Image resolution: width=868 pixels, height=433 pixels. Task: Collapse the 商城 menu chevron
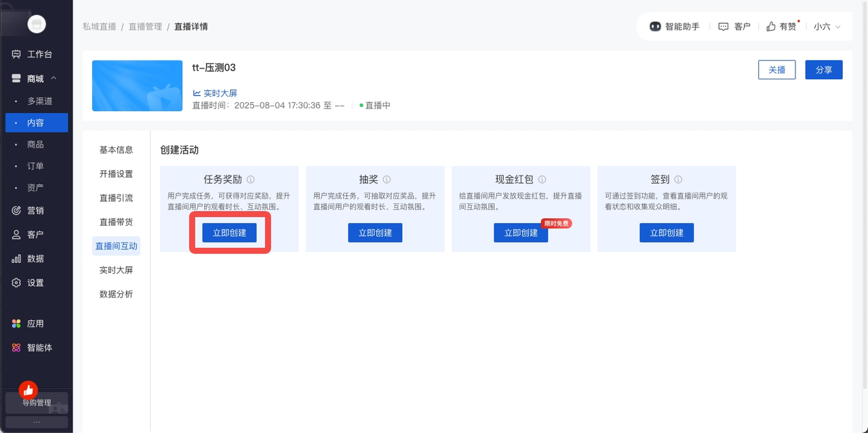(x=53, y=78)
